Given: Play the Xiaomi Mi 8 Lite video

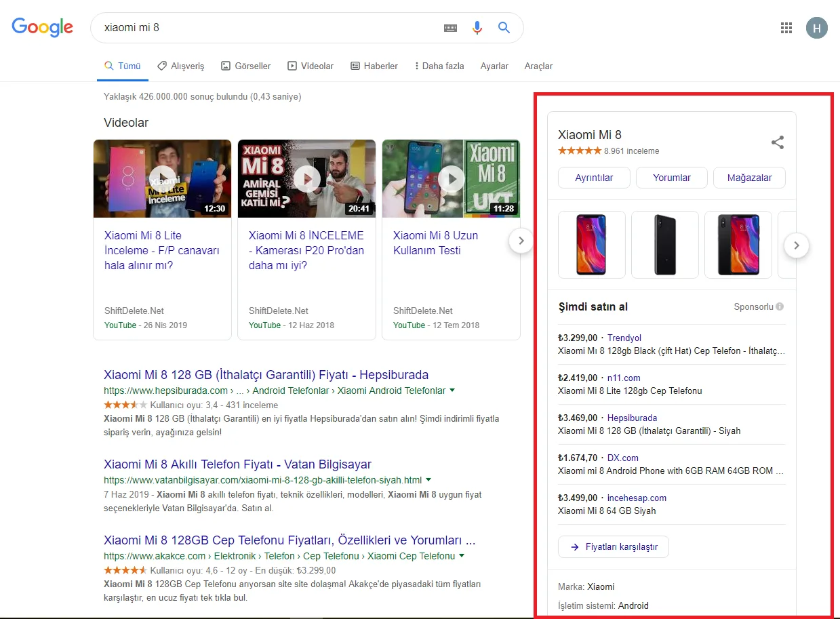Looking at the screenshot, I should click(x=162, y=178).
